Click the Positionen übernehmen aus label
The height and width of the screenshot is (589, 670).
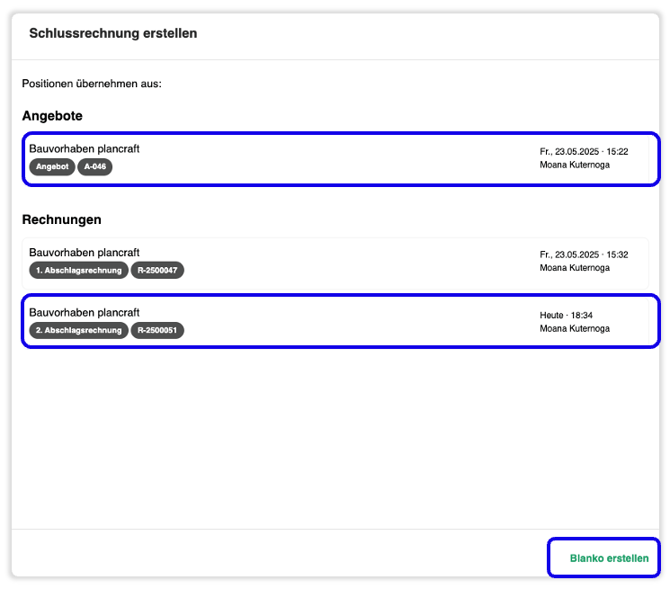tap(92, 84)
